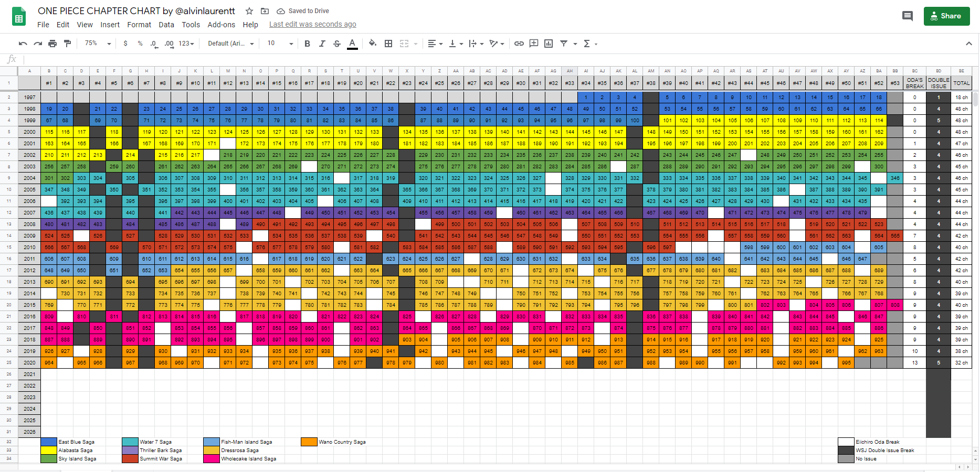The height and width of the screenshot is (472, 980).
Task: Hide the menus with collapse chevron
Action: (969, 44)
